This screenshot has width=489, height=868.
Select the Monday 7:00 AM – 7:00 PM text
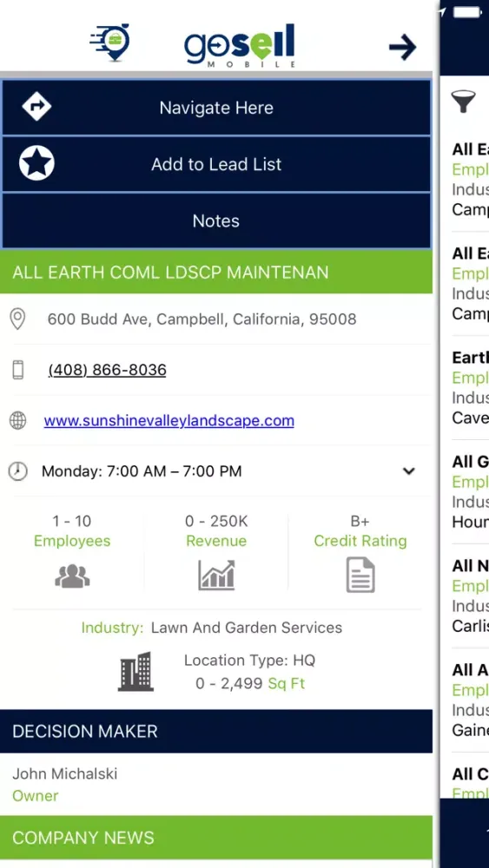142,471
